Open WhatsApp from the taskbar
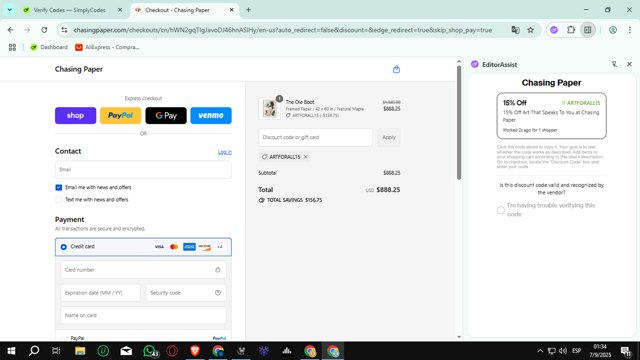 coord(150,351)
